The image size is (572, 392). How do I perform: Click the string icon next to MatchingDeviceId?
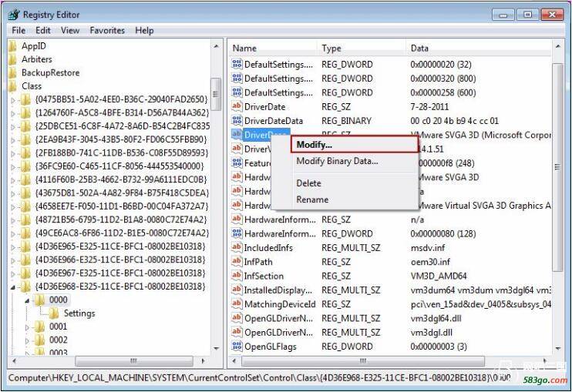click(237, 304)
